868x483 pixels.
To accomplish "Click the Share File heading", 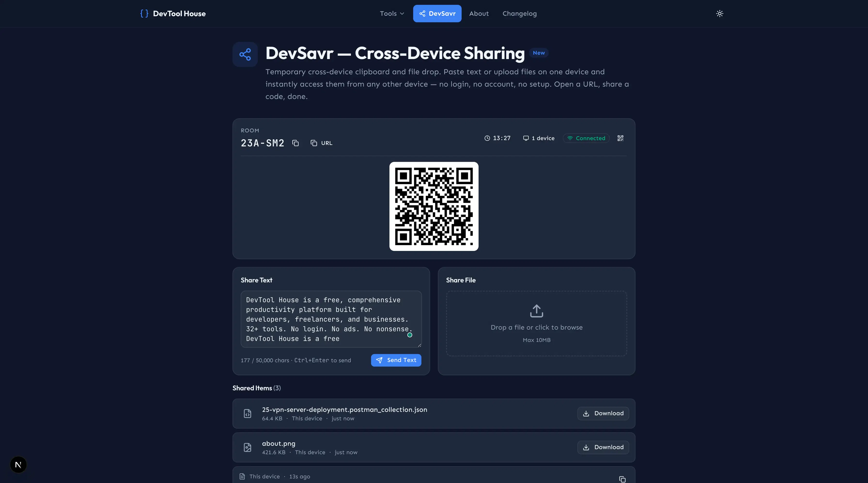I will [461, 280].
